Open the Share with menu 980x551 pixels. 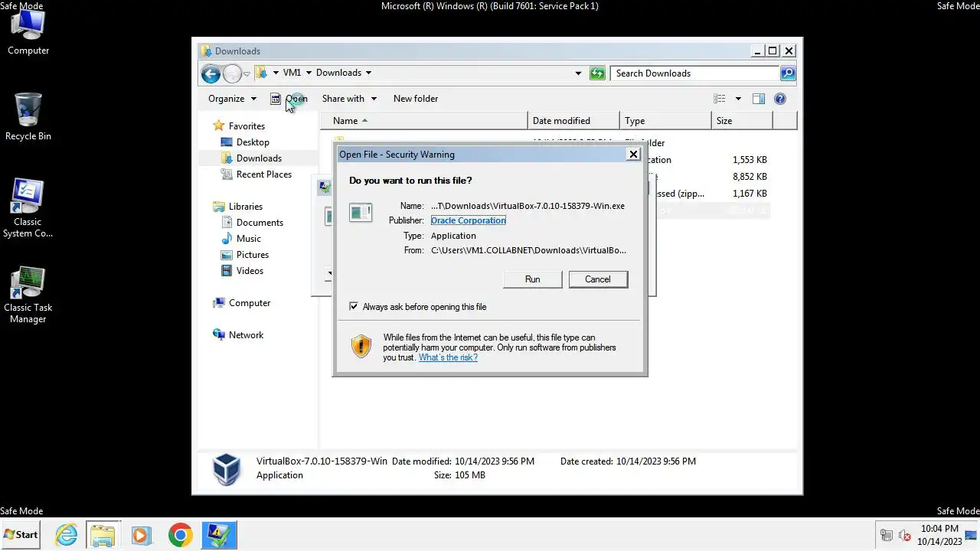[x=349, y=99]
